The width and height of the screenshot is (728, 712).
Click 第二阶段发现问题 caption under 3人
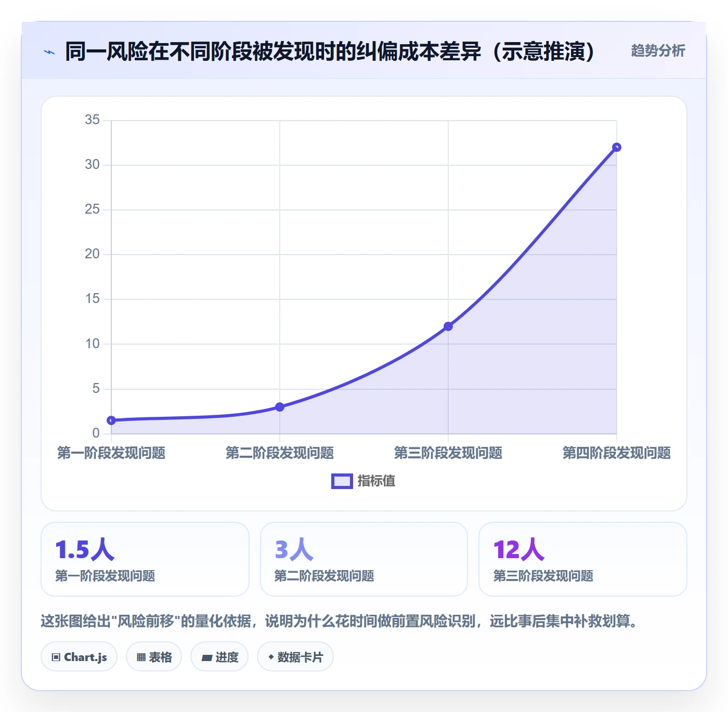tap(324, 576)
